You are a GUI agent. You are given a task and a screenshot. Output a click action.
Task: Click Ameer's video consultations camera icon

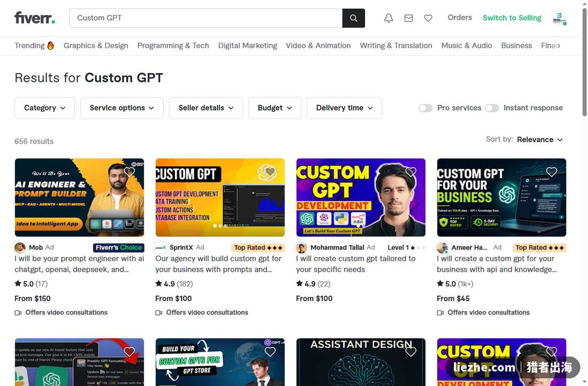click(440, 313)
